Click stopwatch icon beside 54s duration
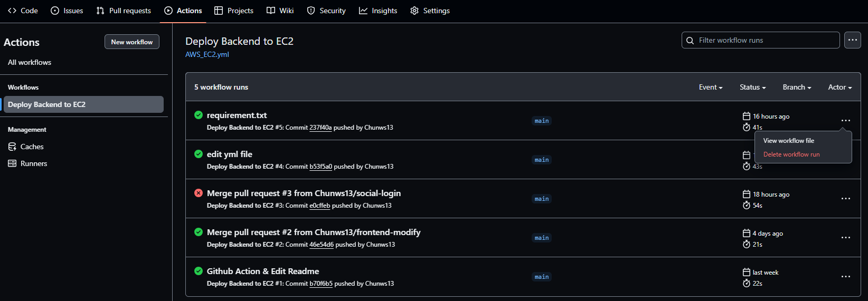The height and width of the screenshot is (301, 868). (x=747, y=205)
